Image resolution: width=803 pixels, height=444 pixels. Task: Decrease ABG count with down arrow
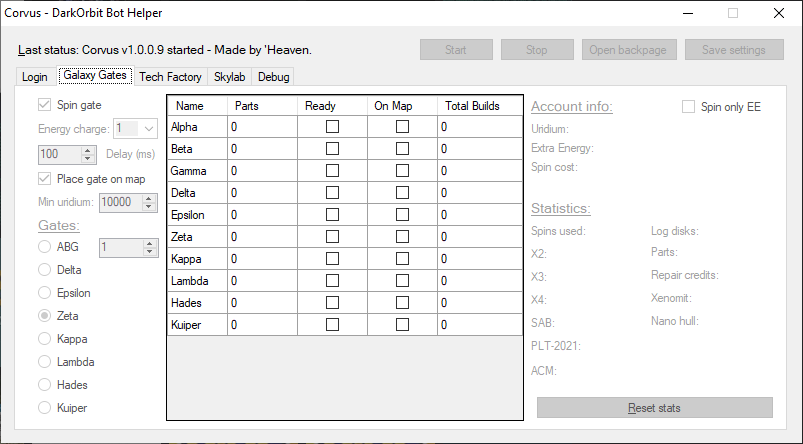150,252
